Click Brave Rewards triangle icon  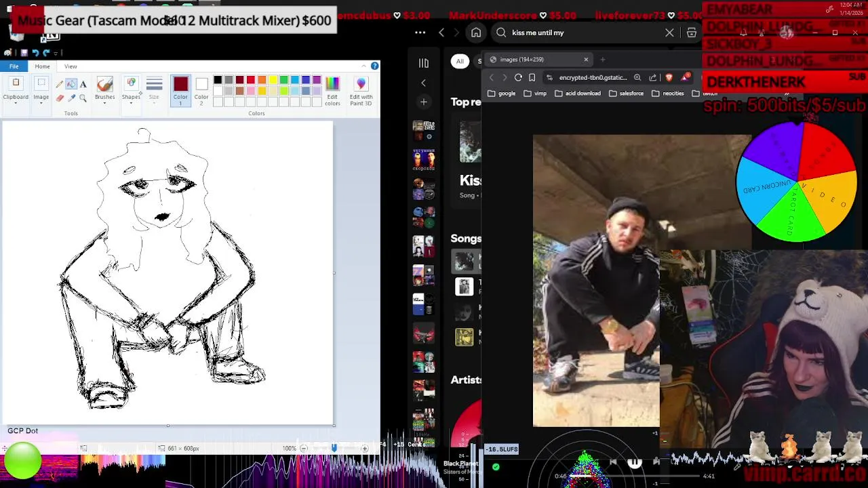[x=685, y=77]
